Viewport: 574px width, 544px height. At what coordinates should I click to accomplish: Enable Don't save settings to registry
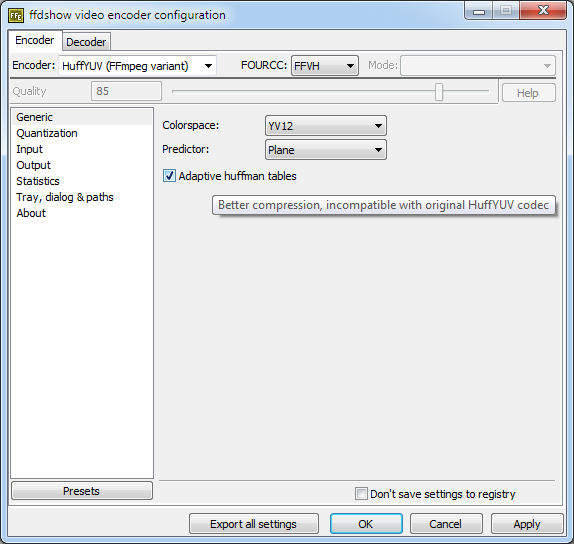[x=361, y=493]
